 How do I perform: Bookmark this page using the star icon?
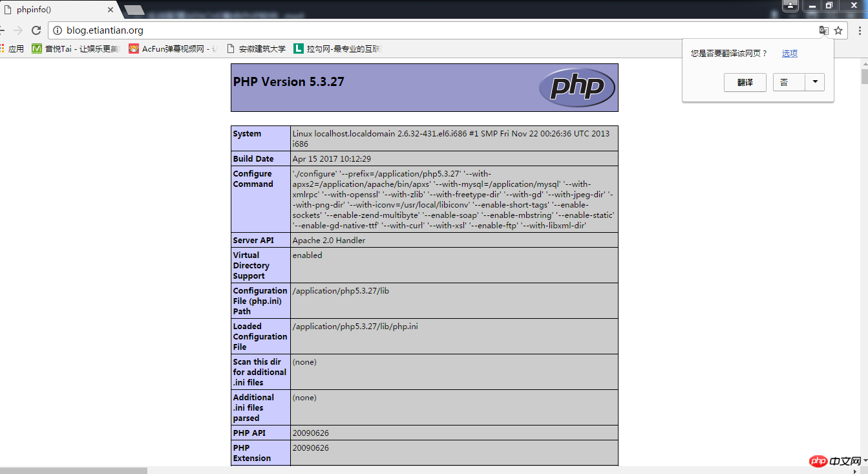coord(838,30)
